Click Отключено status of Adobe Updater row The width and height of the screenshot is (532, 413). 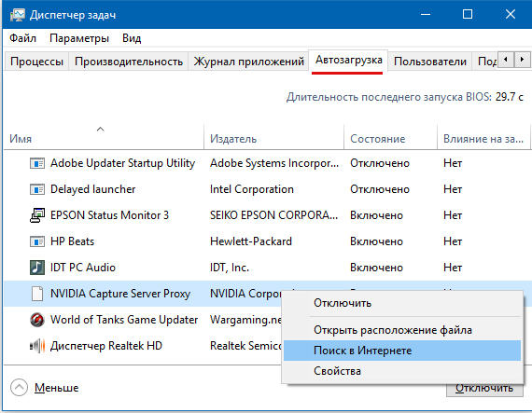tap(380, 163)
